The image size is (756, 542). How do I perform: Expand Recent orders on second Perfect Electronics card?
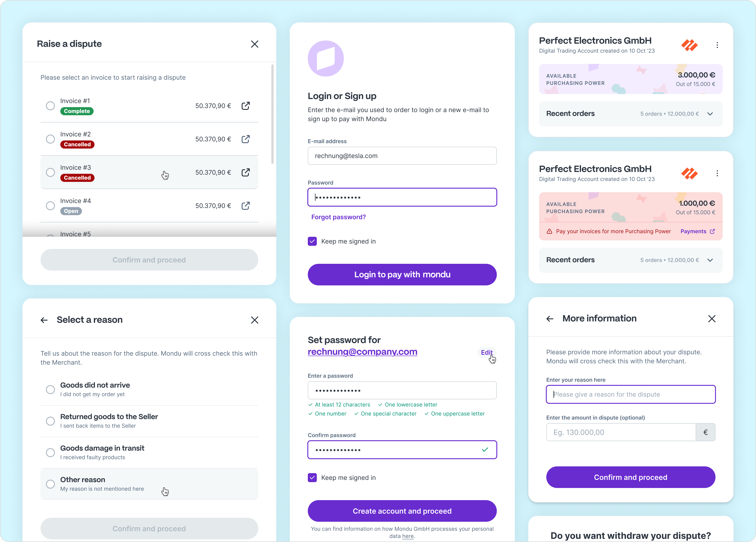point(711,260)
